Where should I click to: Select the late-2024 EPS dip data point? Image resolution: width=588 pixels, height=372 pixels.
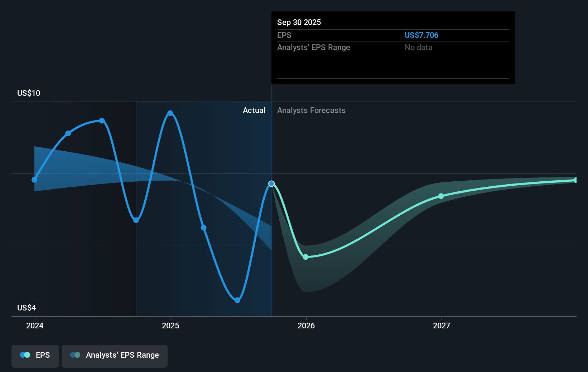(x=136, y=220)
